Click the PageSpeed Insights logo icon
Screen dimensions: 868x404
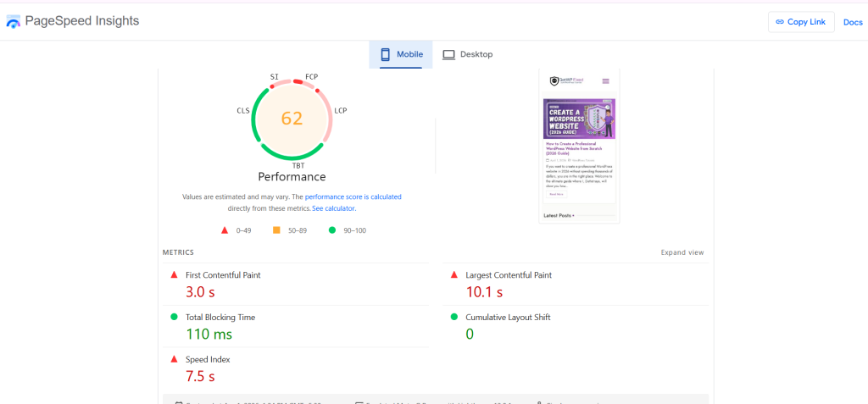click(13, 22)
